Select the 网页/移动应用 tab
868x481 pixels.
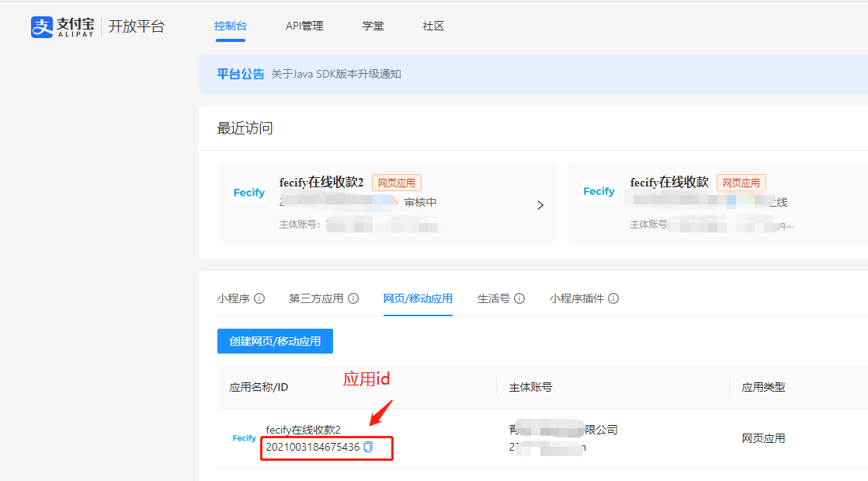coord(418,298)
